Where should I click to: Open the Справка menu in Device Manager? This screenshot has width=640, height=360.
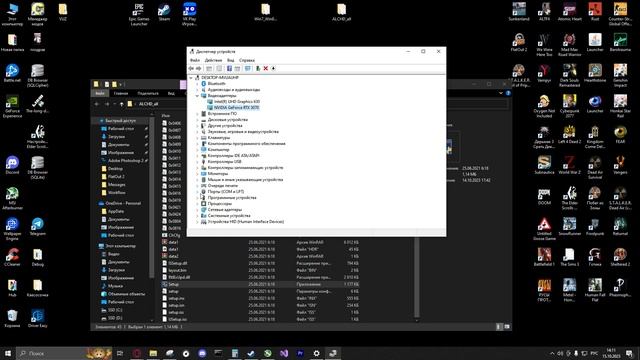[247, 60]
